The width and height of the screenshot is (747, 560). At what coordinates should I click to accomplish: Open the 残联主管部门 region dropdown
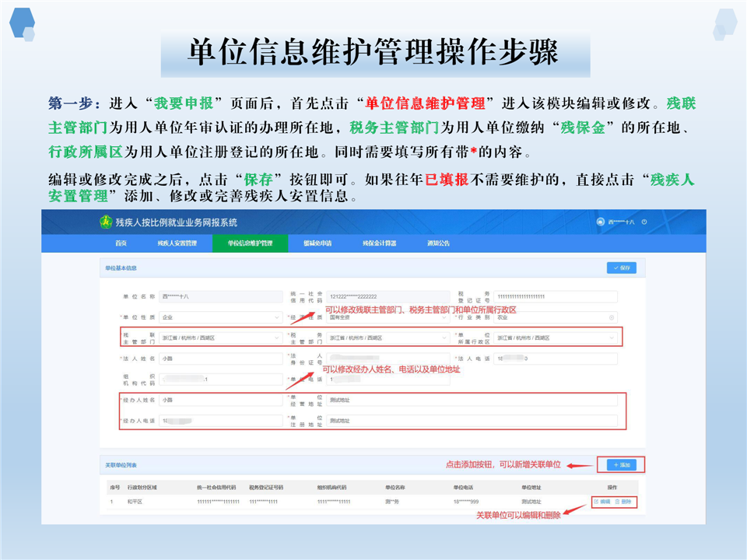tap(278, 338)
